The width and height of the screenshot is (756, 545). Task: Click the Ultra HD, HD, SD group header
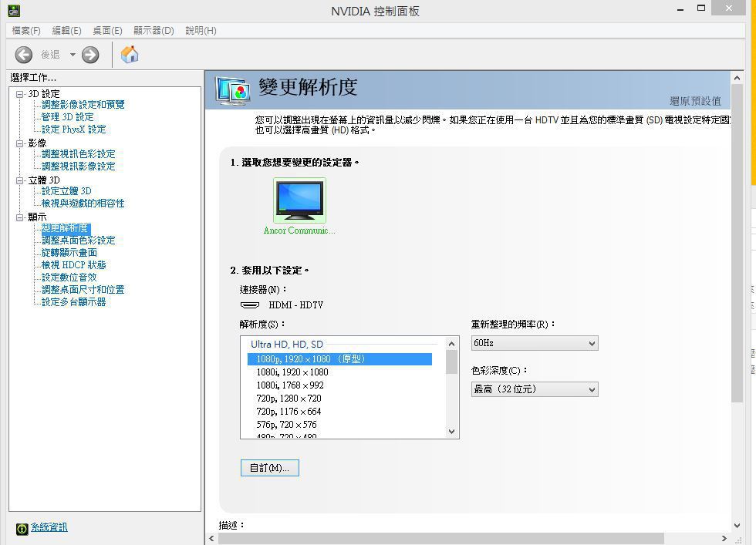(287, 344)
